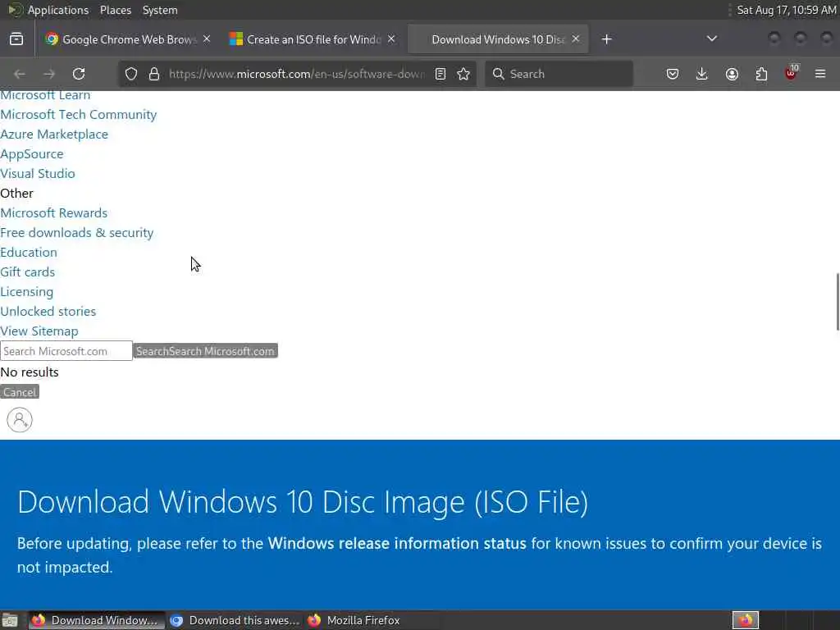Screen dimensions: 840x630
Task: Open the Unlocked stories link
Action: [x=48, y=312]
